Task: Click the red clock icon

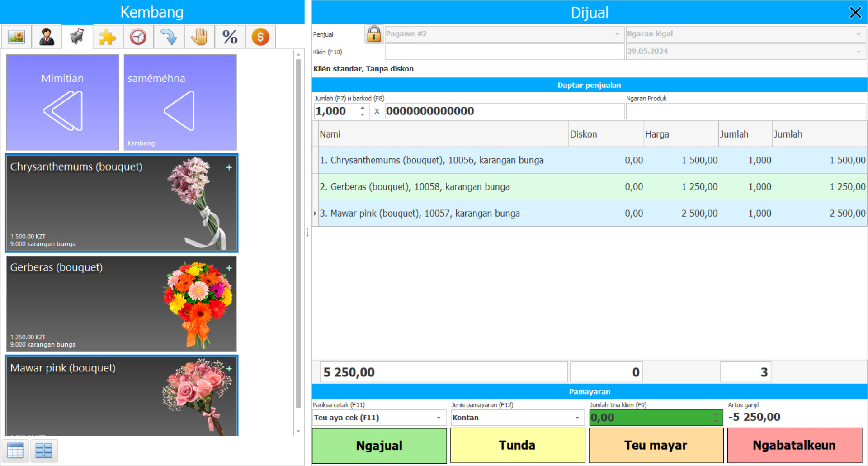Action: (x=138, y=37)
